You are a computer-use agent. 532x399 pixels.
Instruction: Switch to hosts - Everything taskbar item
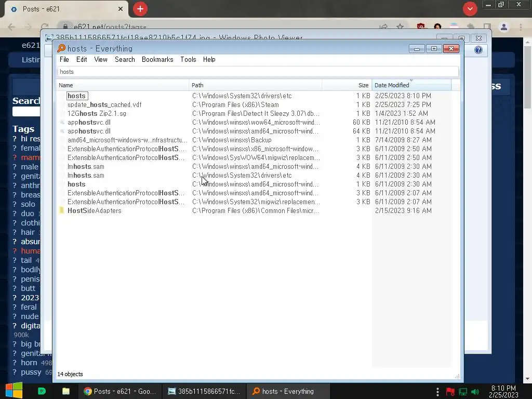tap(288, 391)
